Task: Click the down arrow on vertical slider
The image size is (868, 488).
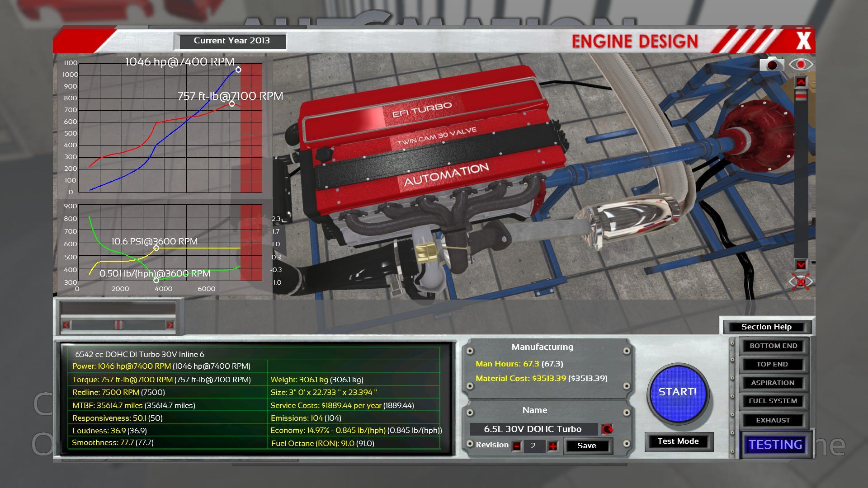Action: (801, 264)
